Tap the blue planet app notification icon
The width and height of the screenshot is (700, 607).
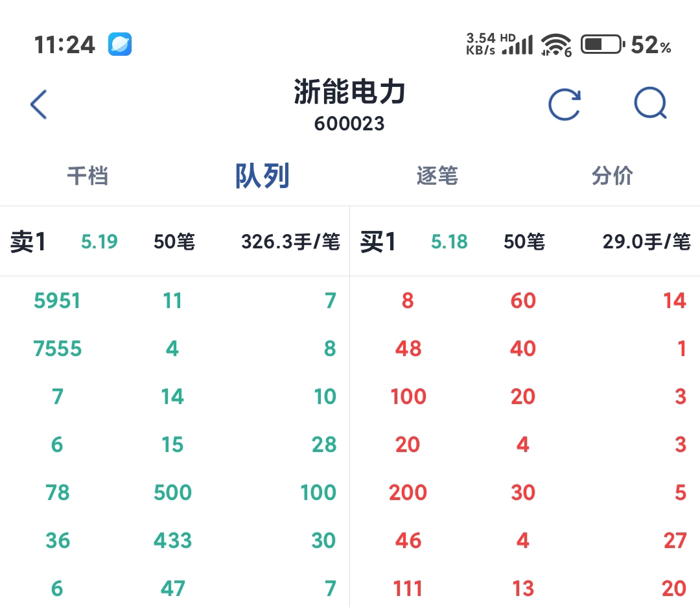120,44
